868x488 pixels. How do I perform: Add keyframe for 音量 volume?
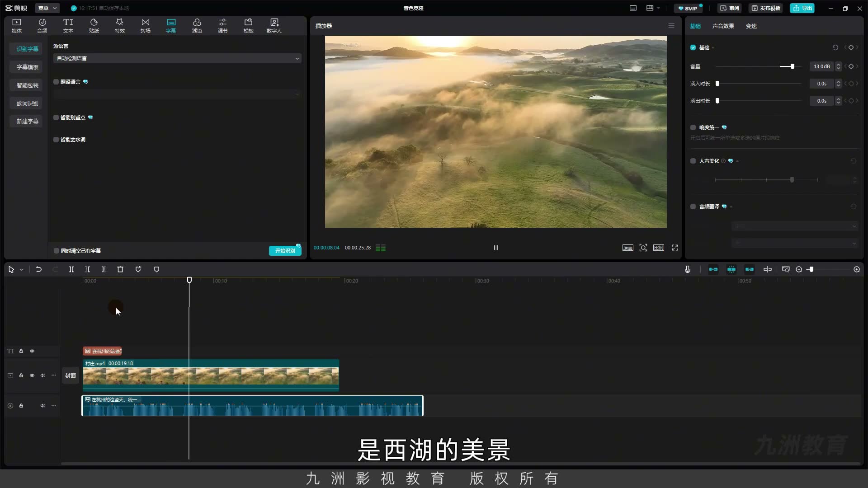point(851,66)
